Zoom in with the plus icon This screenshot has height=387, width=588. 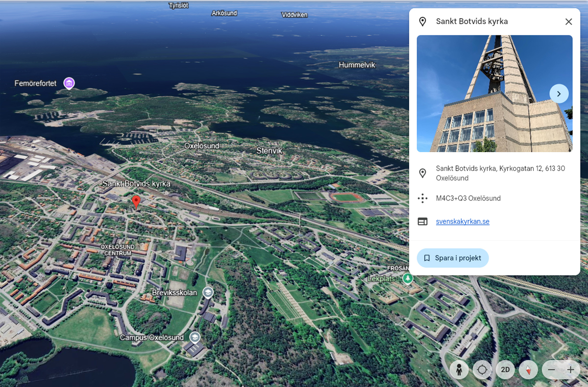pos(570,369)
